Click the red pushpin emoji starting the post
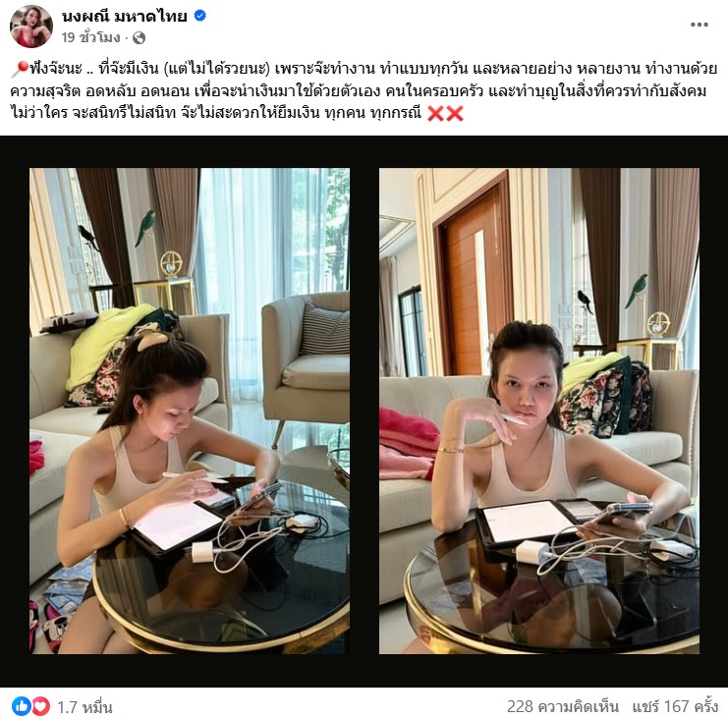The width and height of the screenshot is (728, 719). [20, 69]
